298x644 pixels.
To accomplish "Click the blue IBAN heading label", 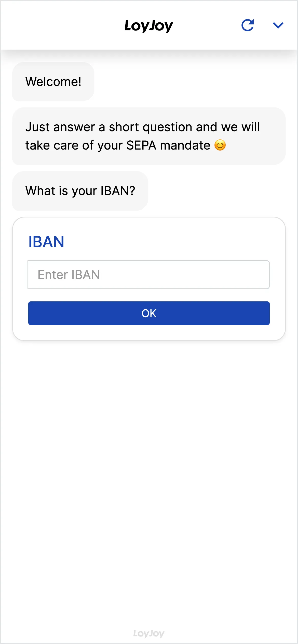I will [46, 242].
